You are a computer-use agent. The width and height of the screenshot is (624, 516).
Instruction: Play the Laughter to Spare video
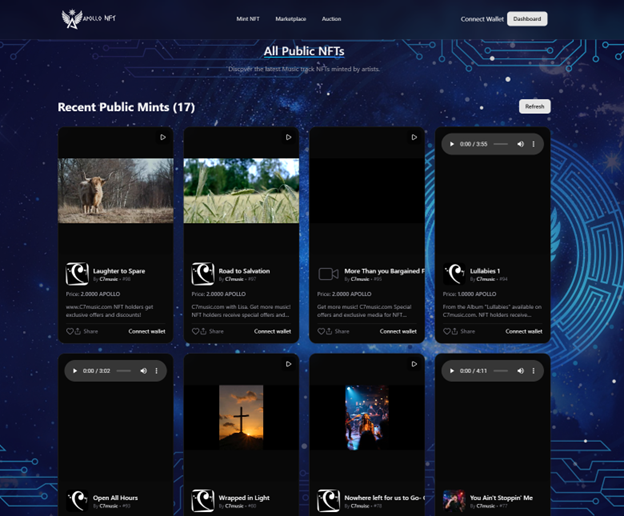point(163,137)
